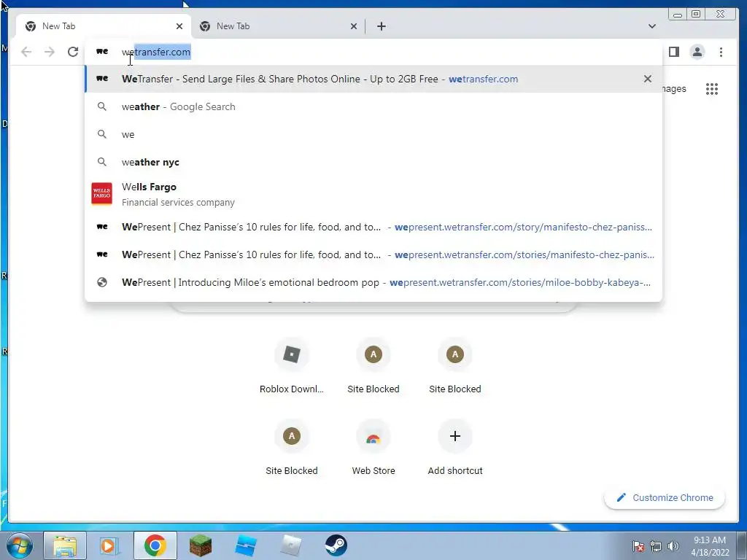The width and height of the screenshot is (747, 560).
Task: Click the Chrome taskbar icon
Action: [155, 545]
